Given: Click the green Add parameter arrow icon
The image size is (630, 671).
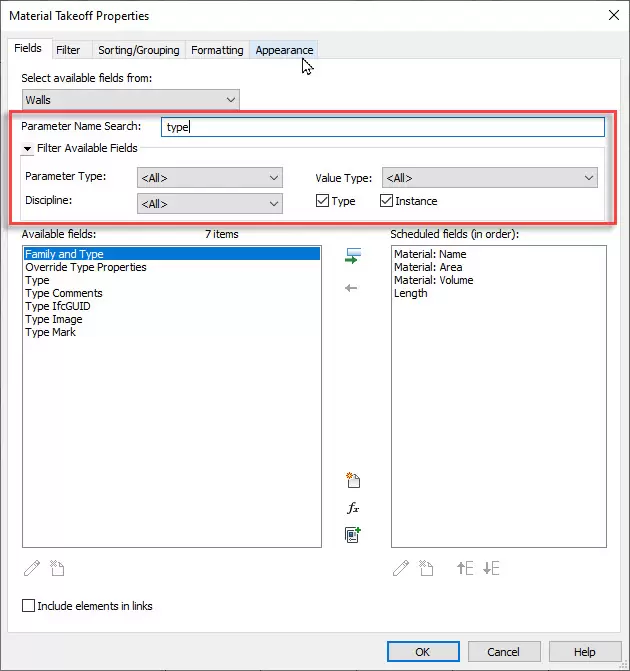Looking at the screenshot, I should pos(351,258).
